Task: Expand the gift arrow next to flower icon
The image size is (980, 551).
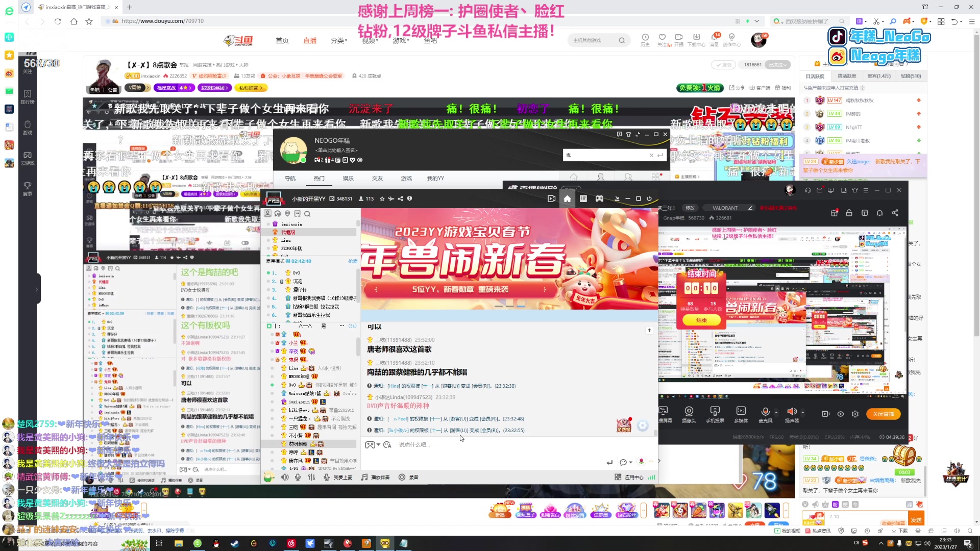Action: tap(651, 462)
